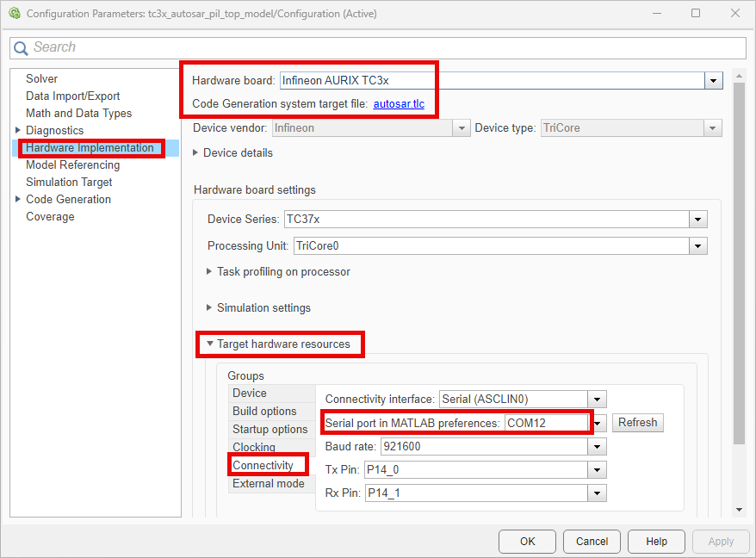Click the OK button
Viewport: 756px width, 558px height.
(527, 541)
